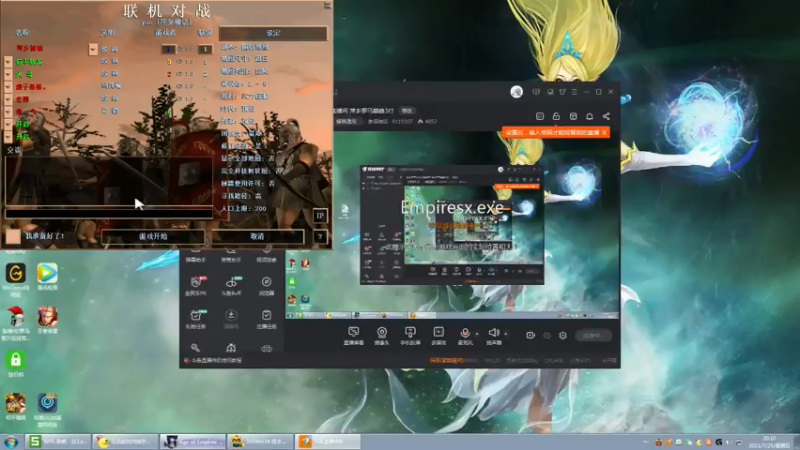This screenshot has width=800, height=450.
Task: Open the title bar hamburger menu in streaming app
Action: pyautogui.click(x=574, y=92)
